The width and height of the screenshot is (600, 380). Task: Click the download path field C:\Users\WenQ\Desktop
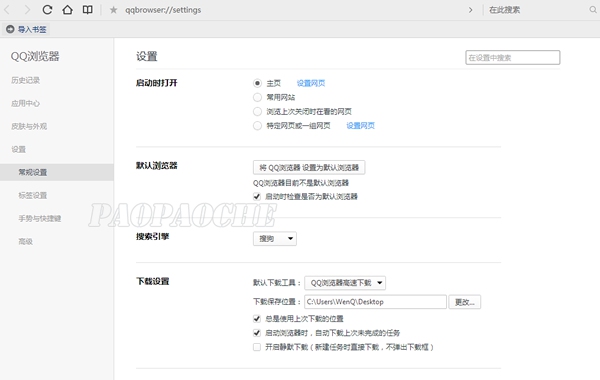[x=375, y=302]
